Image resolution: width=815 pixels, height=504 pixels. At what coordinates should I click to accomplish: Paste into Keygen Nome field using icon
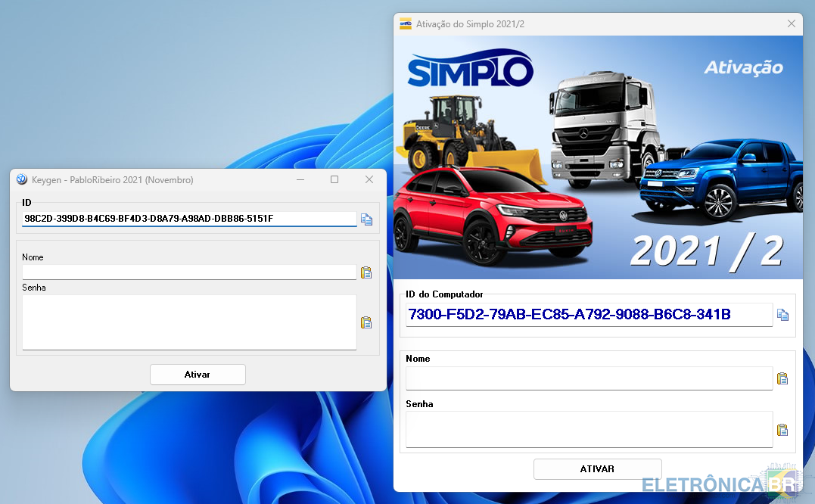[x=366, y=272]
